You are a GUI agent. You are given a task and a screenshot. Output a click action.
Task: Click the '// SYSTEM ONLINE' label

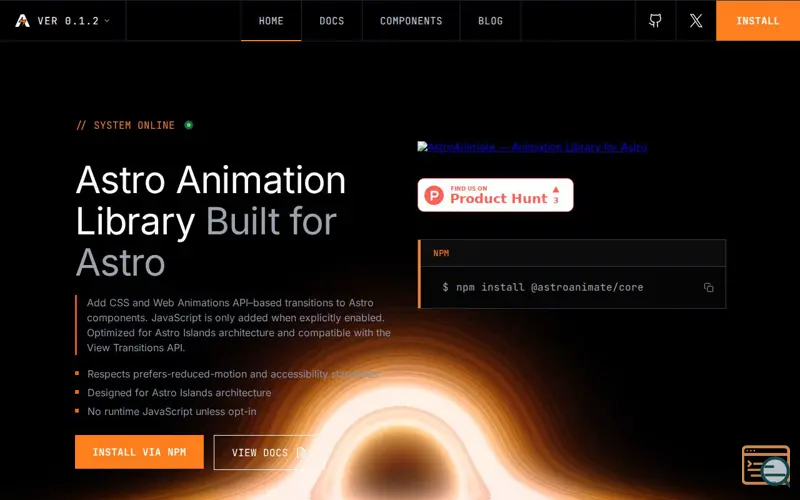point(126,125)
